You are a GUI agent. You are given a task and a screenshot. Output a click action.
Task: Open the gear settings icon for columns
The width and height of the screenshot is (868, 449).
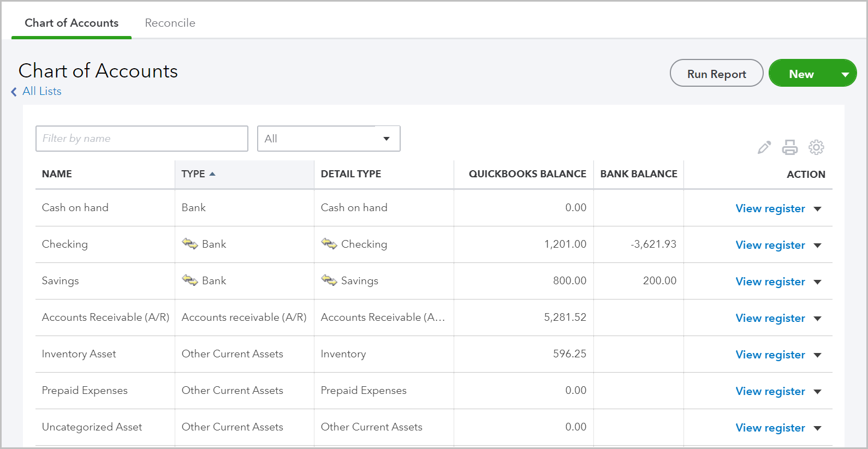click(x=816, y=147)
